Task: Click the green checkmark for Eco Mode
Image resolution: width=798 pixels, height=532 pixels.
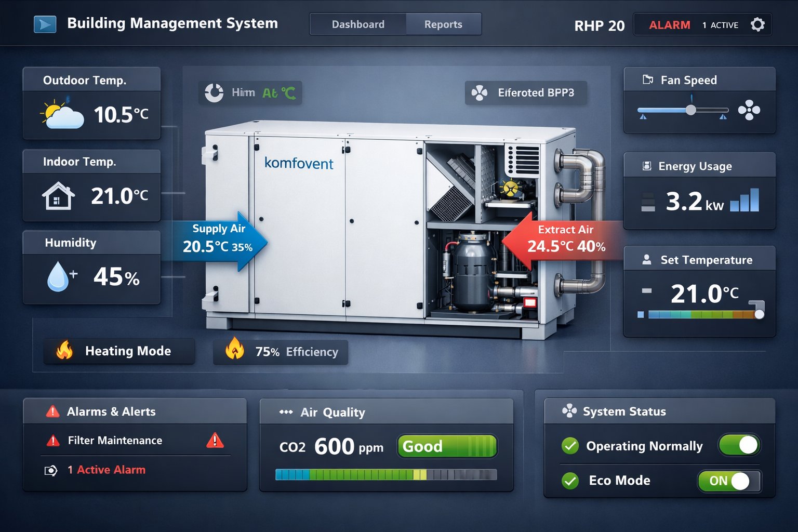Action: (x=570, y=481)
